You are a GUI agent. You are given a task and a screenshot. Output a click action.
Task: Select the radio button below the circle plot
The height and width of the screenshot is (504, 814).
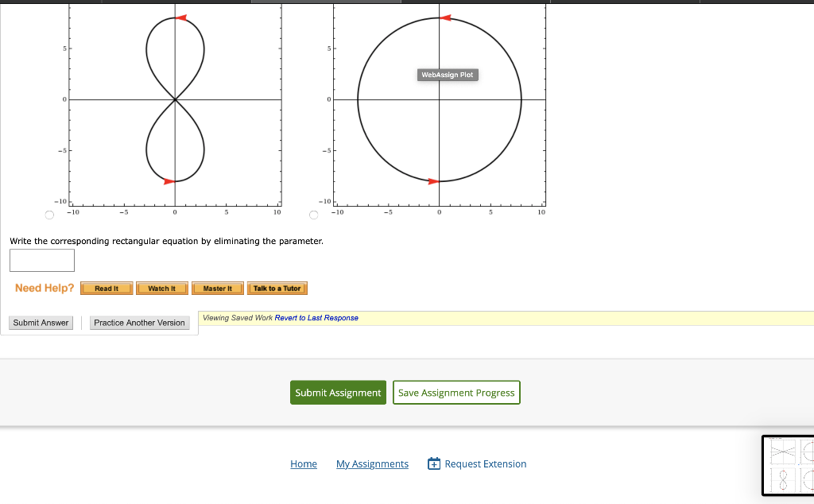[313, 215]
